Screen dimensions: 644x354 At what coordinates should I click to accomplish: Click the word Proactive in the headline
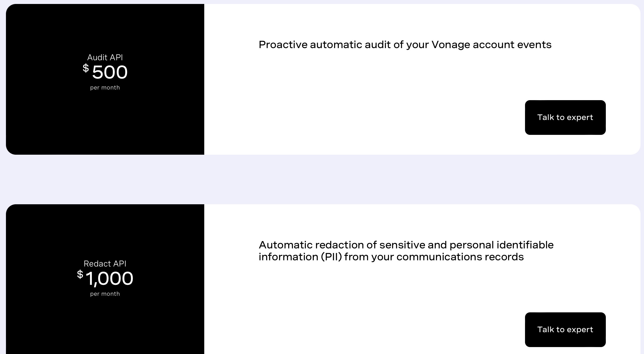283,45
